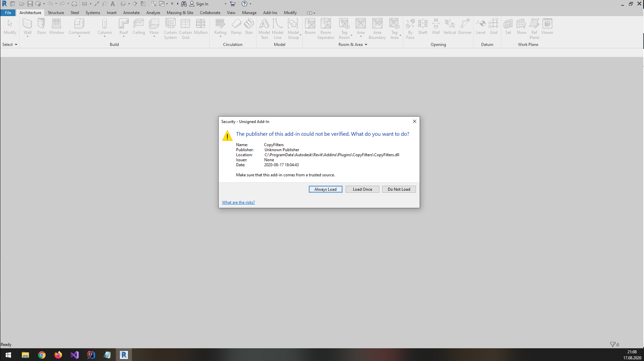
Task: Click the filter icon in the status bar
Action: [613, 345]
